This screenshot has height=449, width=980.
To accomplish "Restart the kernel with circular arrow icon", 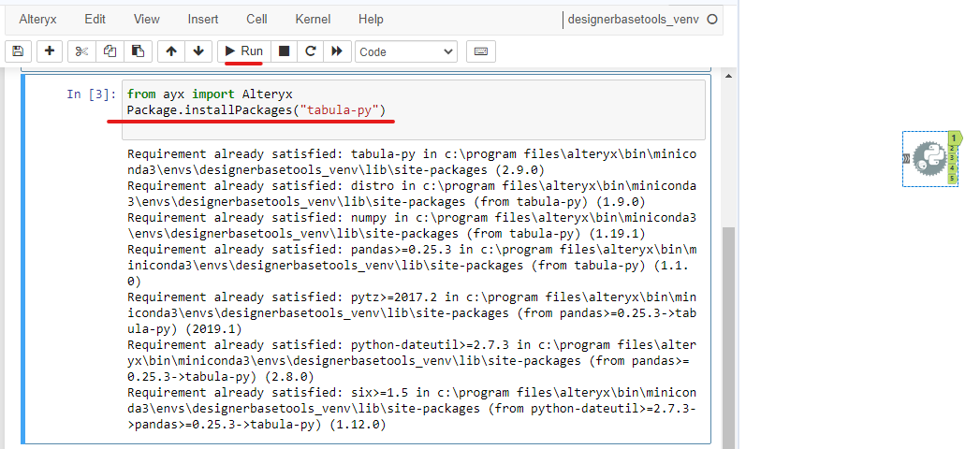I will [x=311, y=51].
